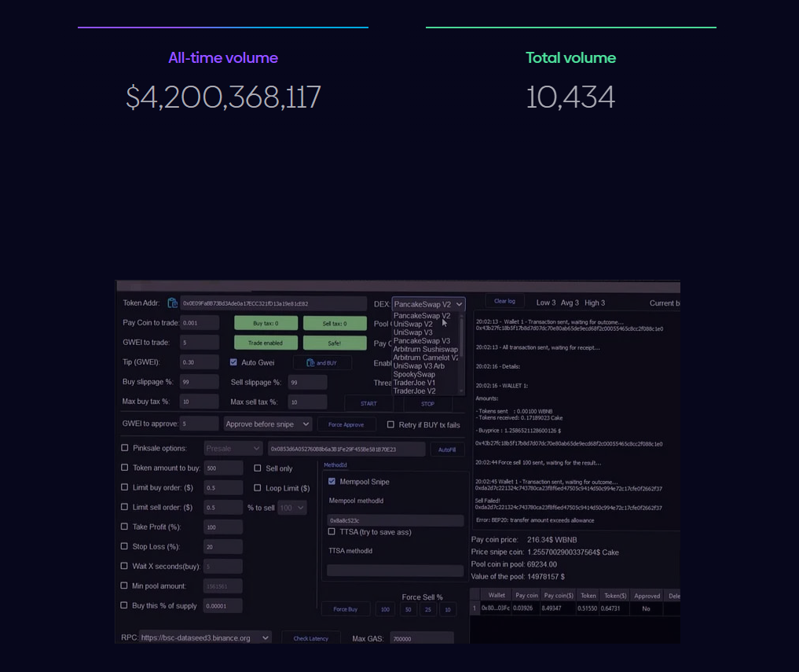Click the Tip (GWEI) input field
The height and width of the screenshot is (672, 799).
(x=200, y=362)
